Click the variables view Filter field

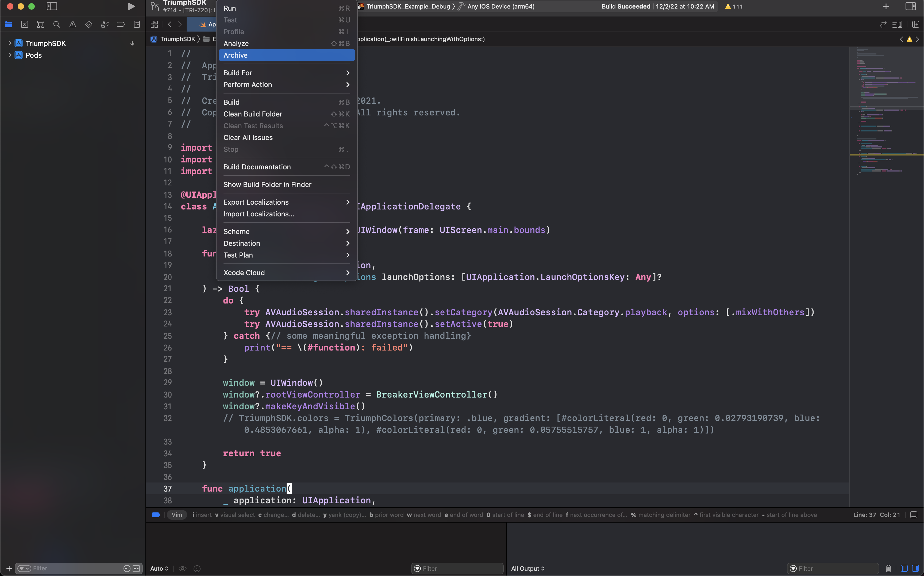(x=457, y=568)
